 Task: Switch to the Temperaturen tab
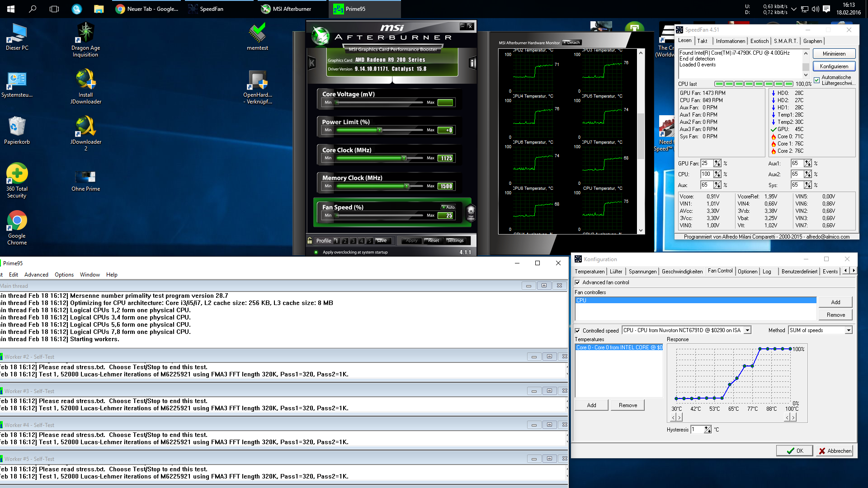click(x=589, y=272)
